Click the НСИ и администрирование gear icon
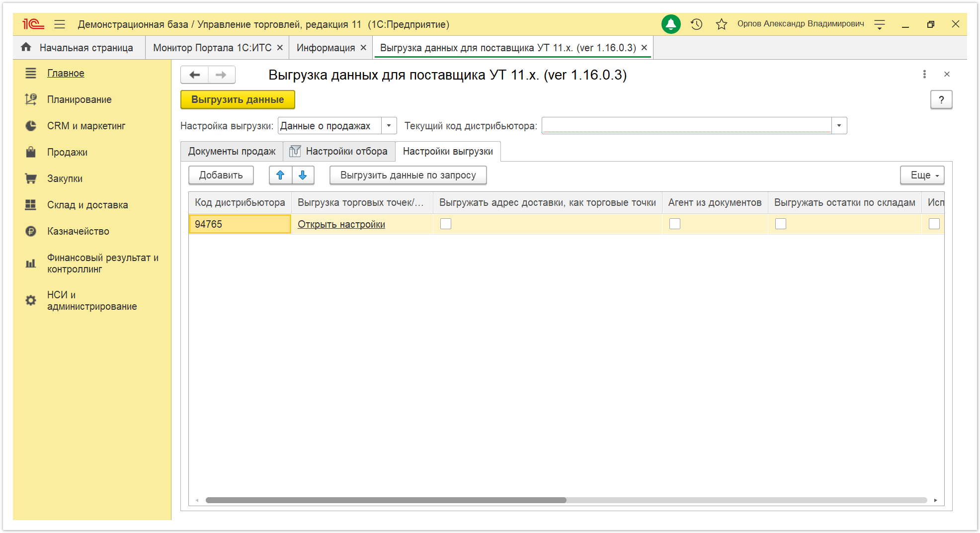 tap(31, 300)
